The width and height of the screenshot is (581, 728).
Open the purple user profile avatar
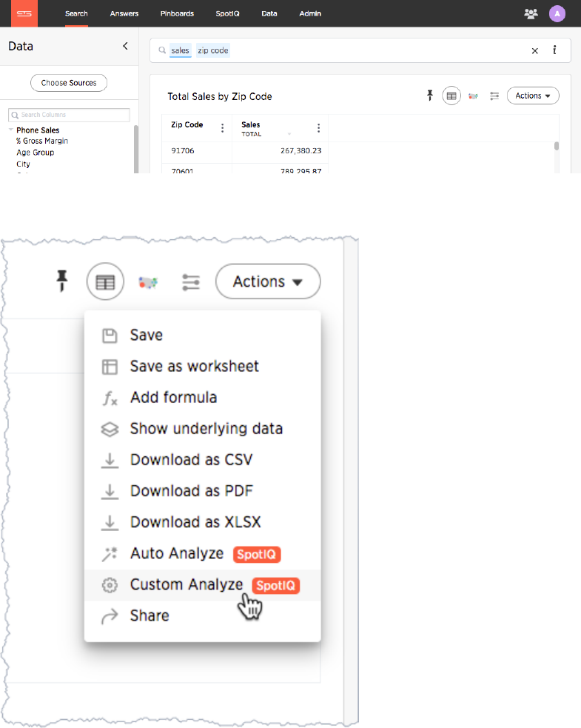pyautogui.click(x=557, y=14)
